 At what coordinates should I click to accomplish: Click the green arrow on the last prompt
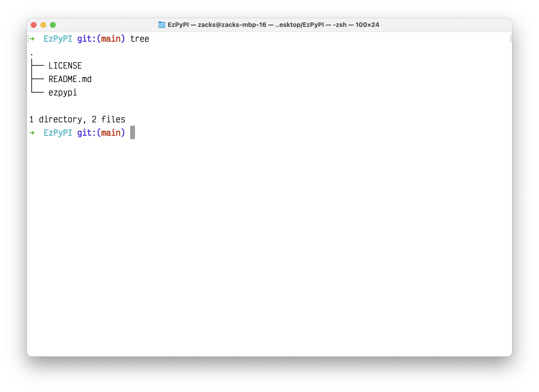coord(32,133)
